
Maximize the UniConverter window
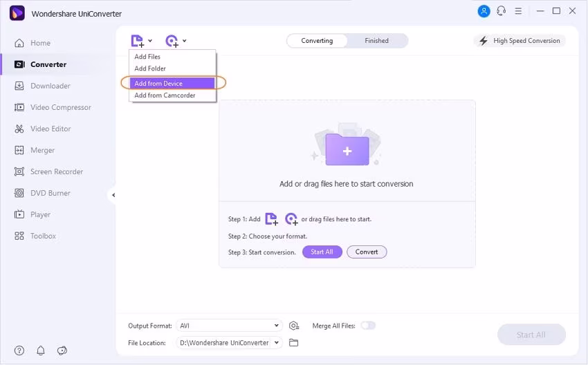point(556,11)
